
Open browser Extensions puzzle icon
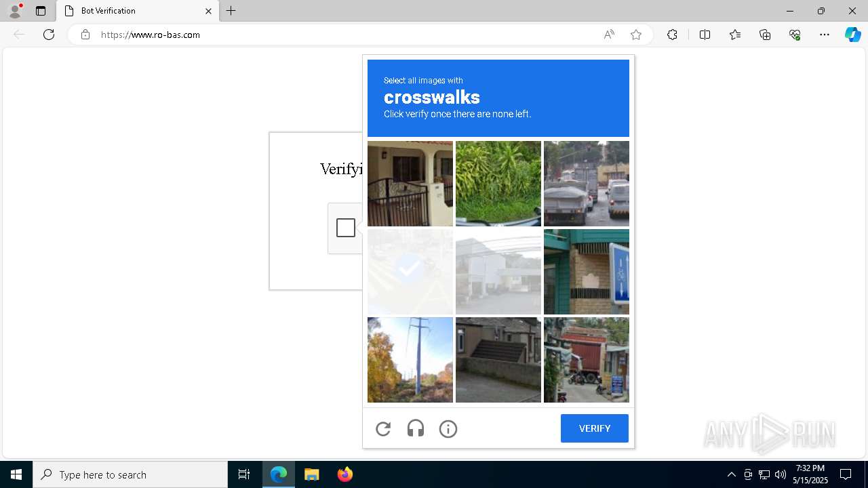(x=672, y=35)
